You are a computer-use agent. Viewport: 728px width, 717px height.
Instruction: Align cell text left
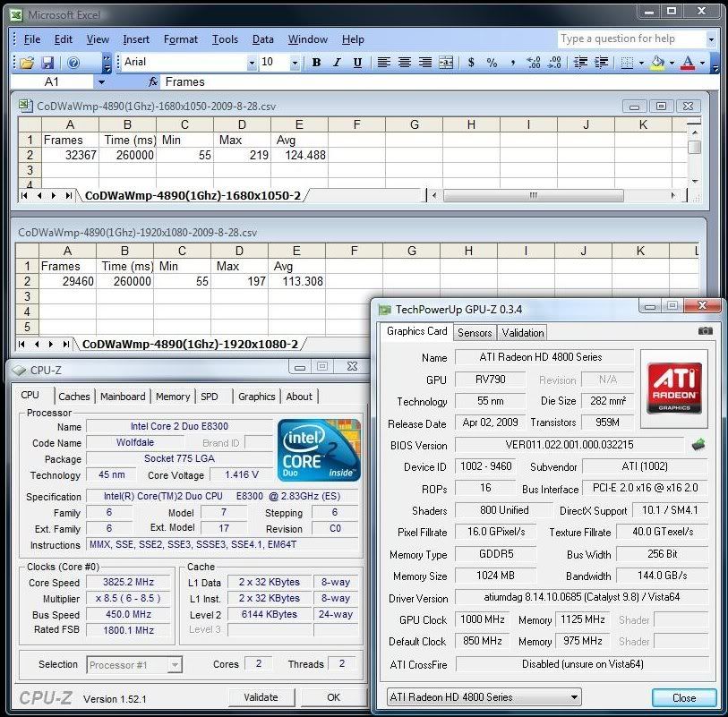click(383, 62)
